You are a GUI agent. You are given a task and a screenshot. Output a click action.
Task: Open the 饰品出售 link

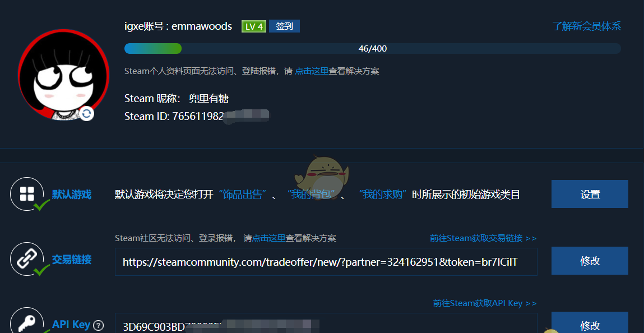[242, 194]
